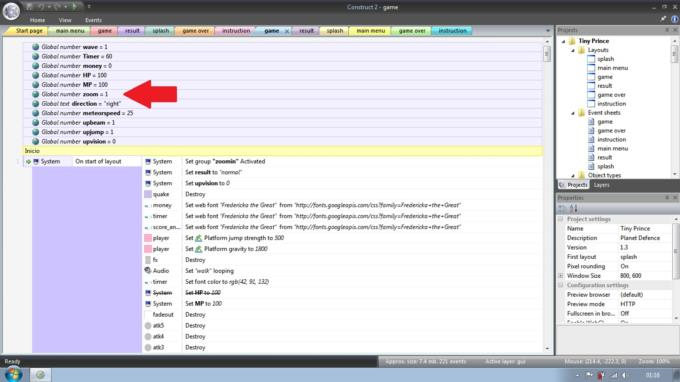Click the atk5 object icon in the actions

click(x=148, y=326)
